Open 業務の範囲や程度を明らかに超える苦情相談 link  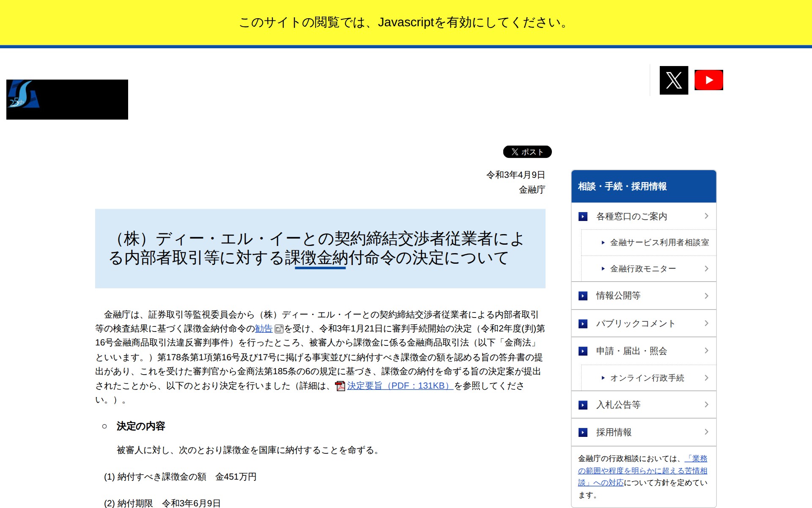[642, 471]
